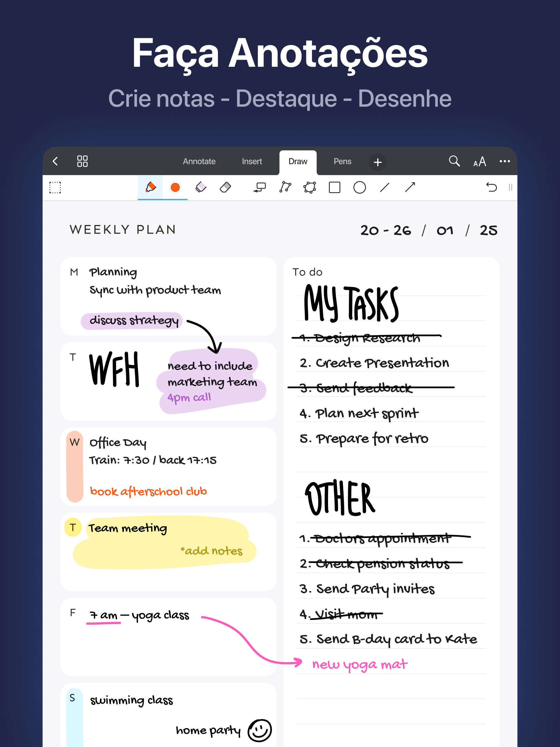Add a new toolbar tab with plus
This screenshot has width=560, height=747.
(x=378, y=162)
